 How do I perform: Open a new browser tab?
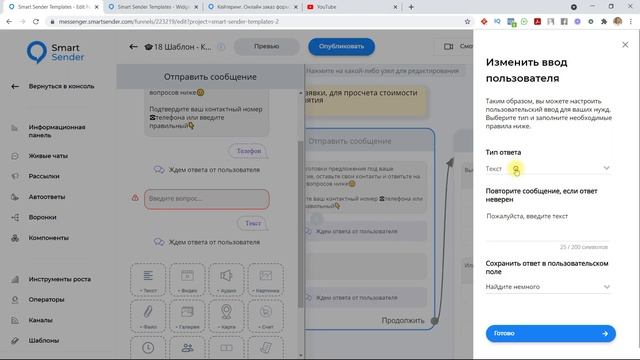point(411,7)
